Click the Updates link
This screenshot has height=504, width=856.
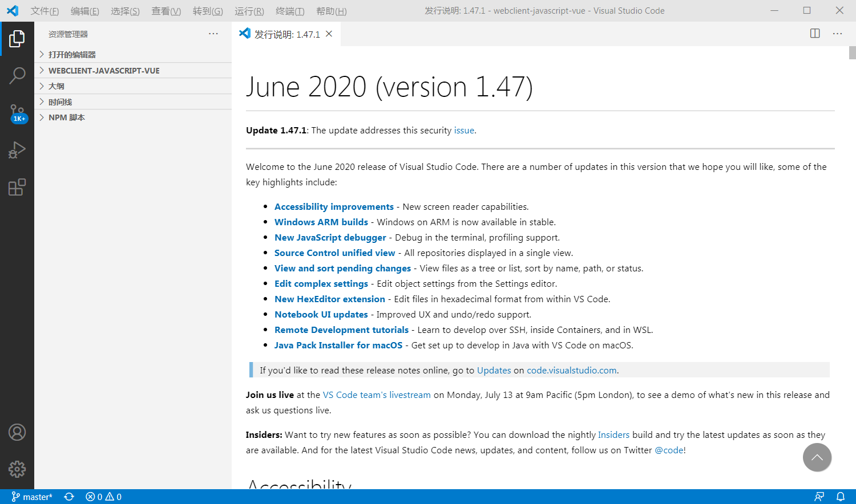[x=494, y=371]
